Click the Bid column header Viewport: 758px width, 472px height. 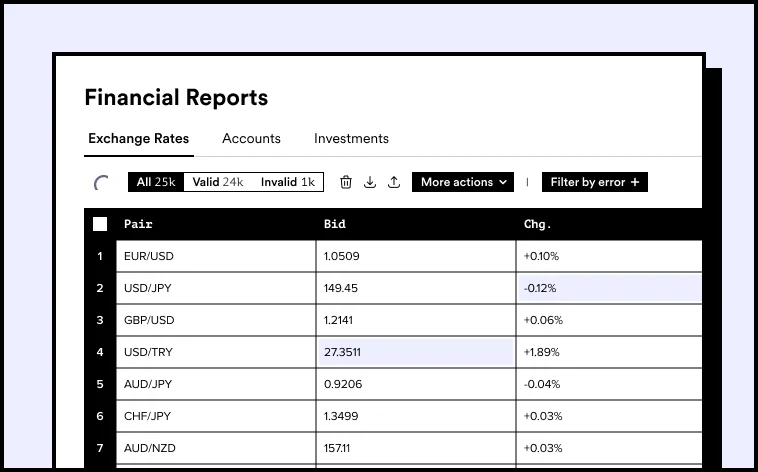[335, 224]
